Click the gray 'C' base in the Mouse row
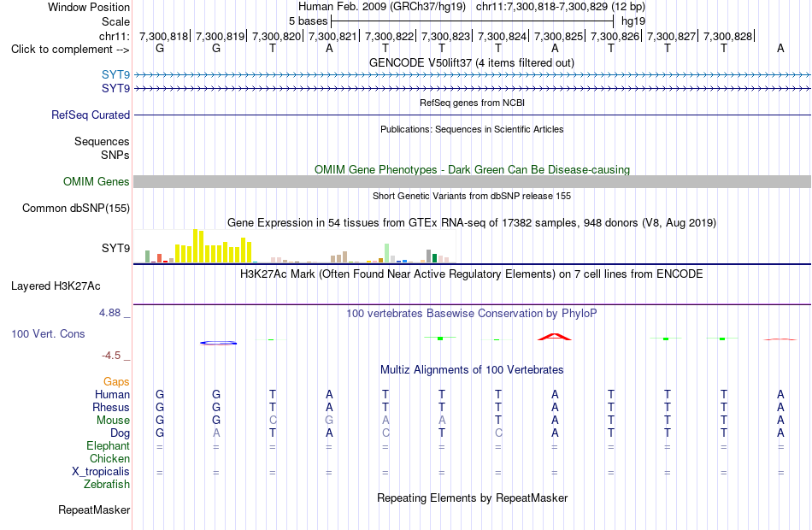Screen dimensions: 812x530 click(273, 421)
